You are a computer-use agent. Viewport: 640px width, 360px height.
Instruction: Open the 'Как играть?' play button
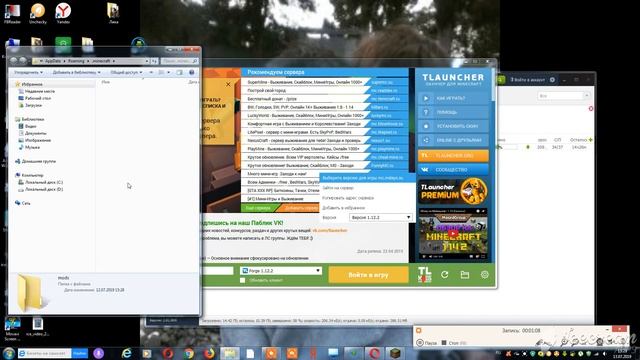[x=453, y=98]
